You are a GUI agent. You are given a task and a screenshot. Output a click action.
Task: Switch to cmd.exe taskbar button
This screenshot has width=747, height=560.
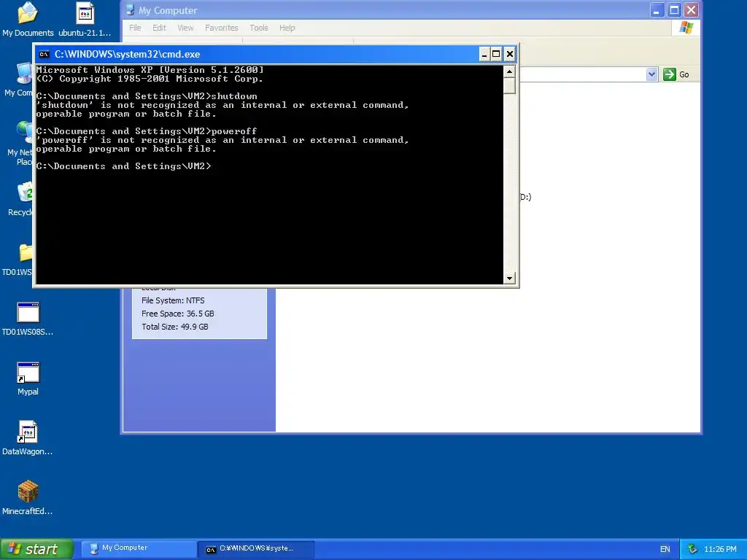pyautogui.click(x=256, y=549)
